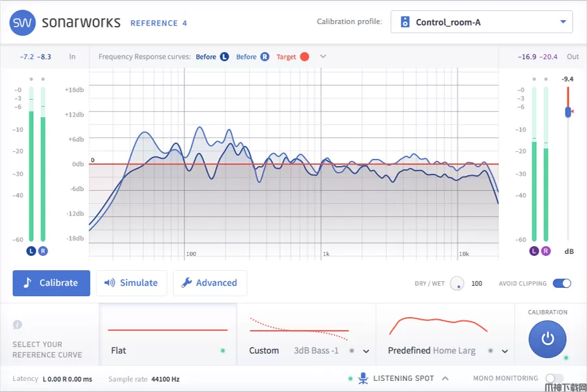
Task: Open the Predefined curve dropdown arrow
Action: (505, 351)
